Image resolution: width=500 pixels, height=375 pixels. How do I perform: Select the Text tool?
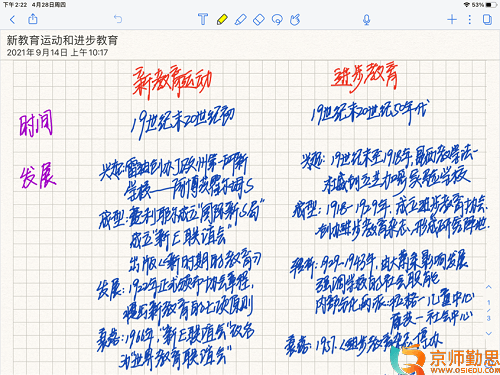point(203,19)
